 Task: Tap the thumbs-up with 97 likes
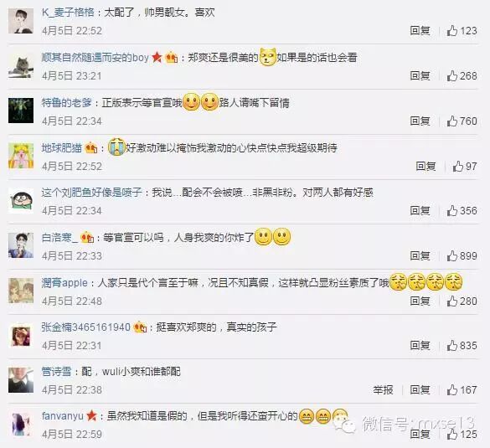458,166
